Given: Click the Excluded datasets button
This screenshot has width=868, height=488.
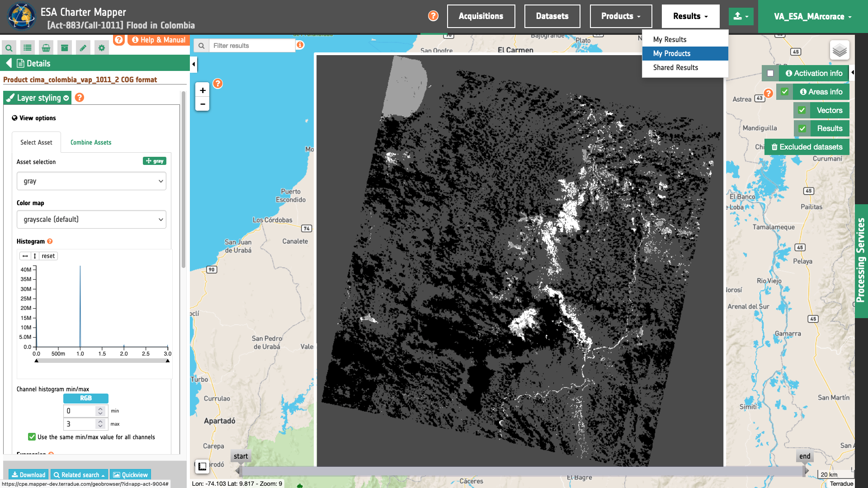Looking at the screenshot, I should (807, 147).
